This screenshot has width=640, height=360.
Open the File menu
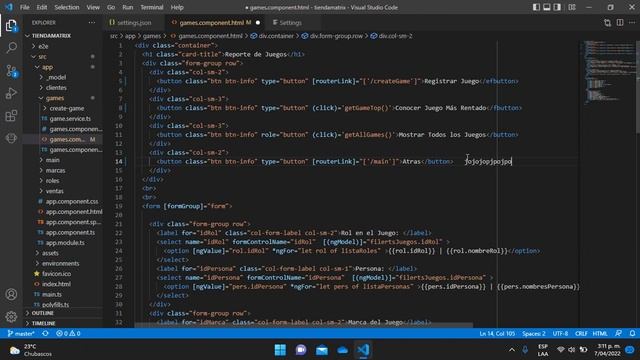(25, 7)
